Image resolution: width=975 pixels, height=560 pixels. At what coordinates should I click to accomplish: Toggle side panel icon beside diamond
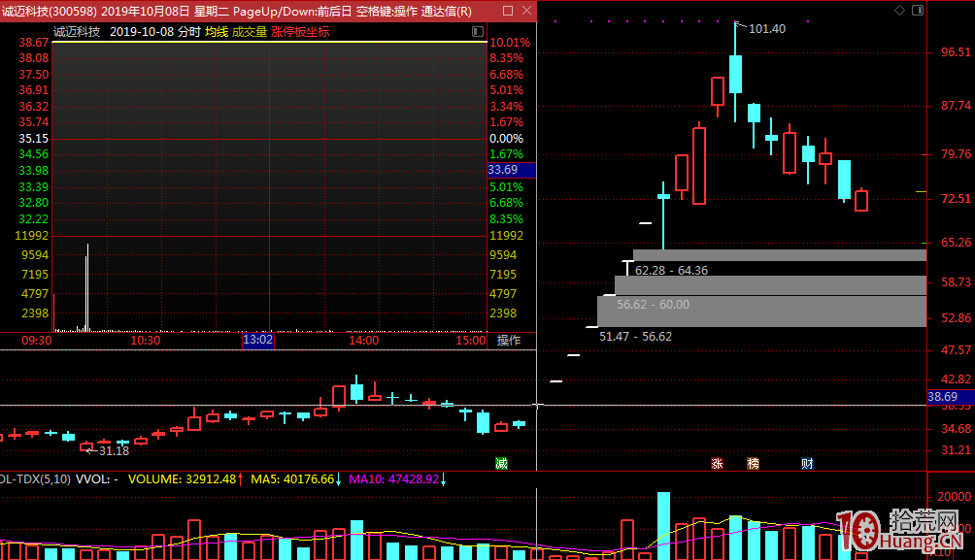pos(917,10)
